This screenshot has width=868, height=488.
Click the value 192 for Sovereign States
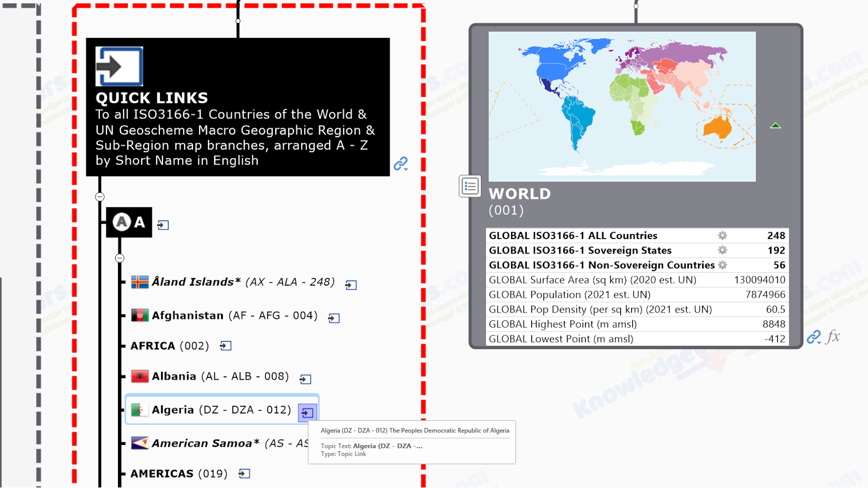(776, 250)
